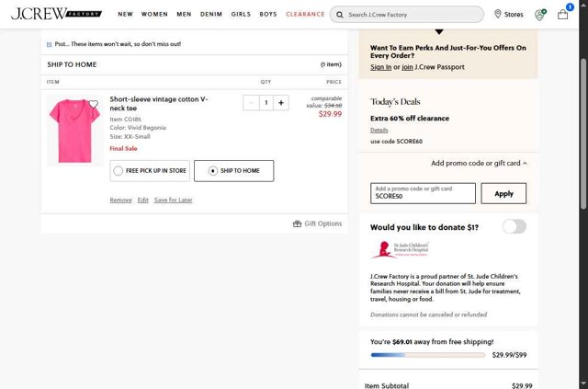Open the shopping bag icon

[562, 15]
